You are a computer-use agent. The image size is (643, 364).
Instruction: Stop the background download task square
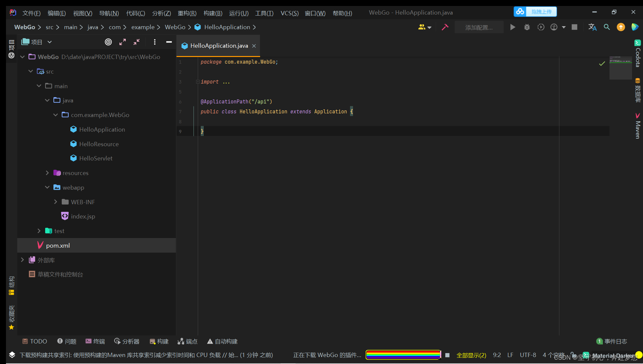tap(447, 355)
